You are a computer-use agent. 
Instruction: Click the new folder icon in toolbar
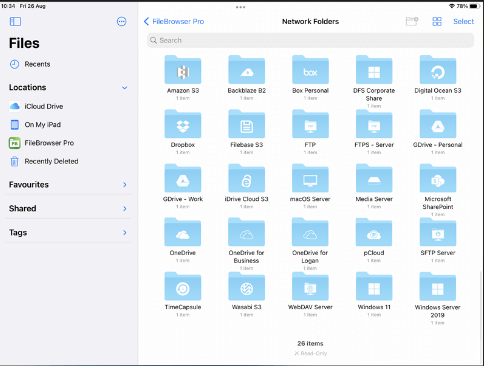tap(412, 21)
